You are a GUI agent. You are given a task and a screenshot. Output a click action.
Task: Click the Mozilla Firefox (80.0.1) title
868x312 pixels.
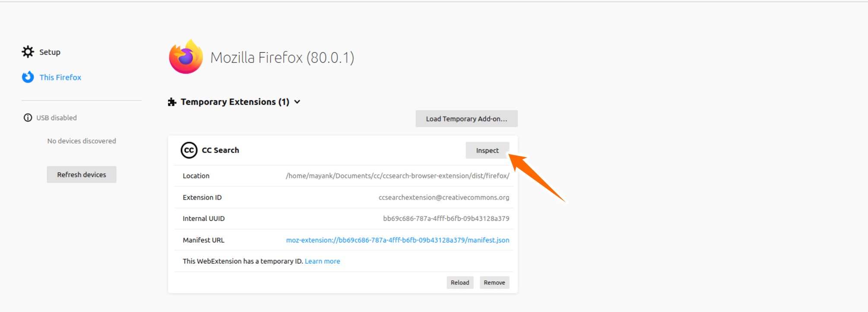(x=282, y=57)
